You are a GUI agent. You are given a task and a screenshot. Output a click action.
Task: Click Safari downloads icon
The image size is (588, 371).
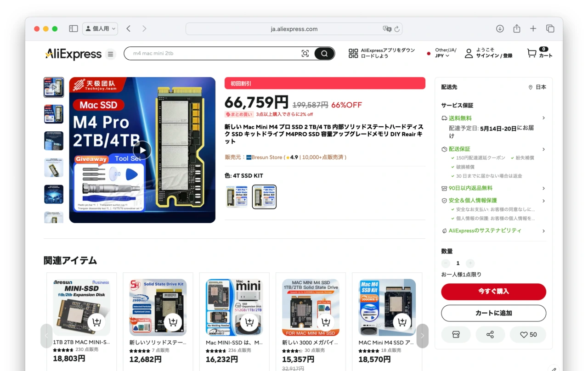pyautogui.click(x=500, y=28)
